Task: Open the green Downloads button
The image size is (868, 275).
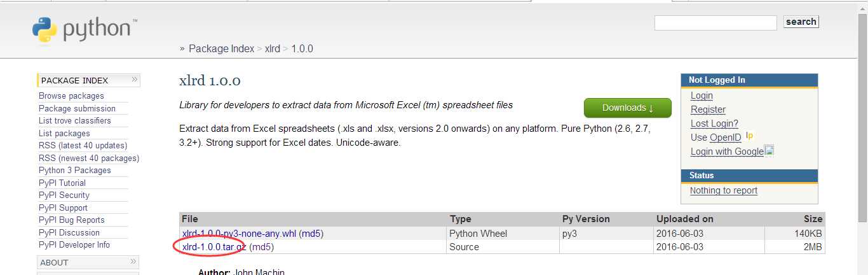Action: [x=627, y=108]
